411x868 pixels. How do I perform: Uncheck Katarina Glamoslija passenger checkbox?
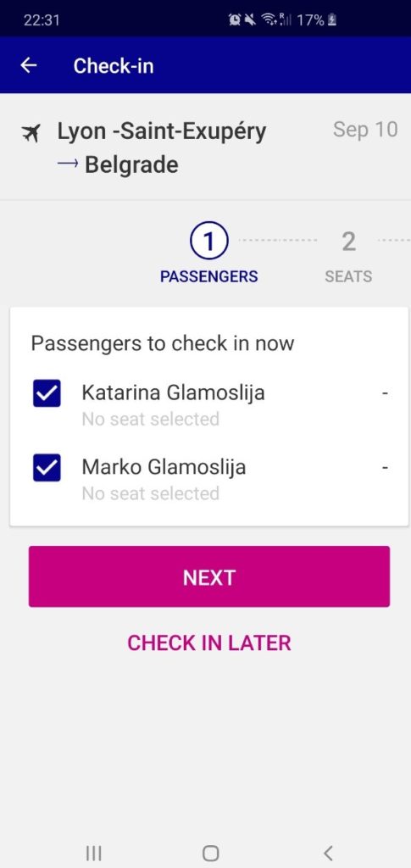[x=47, y=393]
